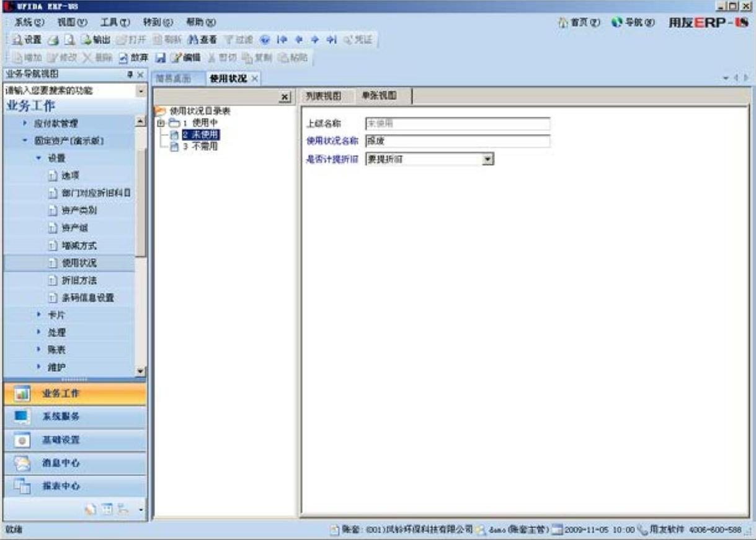The width and height of the screenshot is (756, 540).
Task: Click the tab list dropdown arrow
Action: point(726,79)
